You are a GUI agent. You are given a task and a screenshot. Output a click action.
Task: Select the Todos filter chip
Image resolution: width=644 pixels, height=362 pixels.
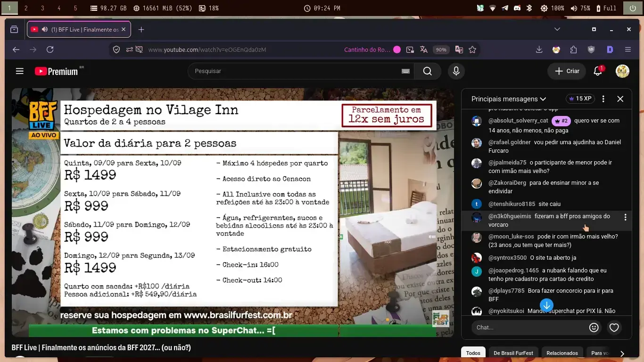pyautogui.click(x=473, y=353)
